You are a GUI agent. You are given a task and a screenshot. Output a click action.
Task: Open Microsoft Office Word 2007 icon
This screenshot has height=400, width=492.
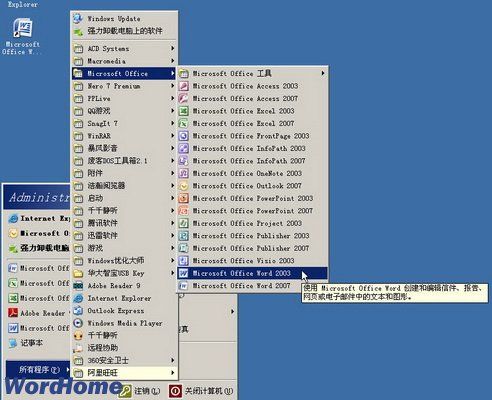(x=183, y=286)
